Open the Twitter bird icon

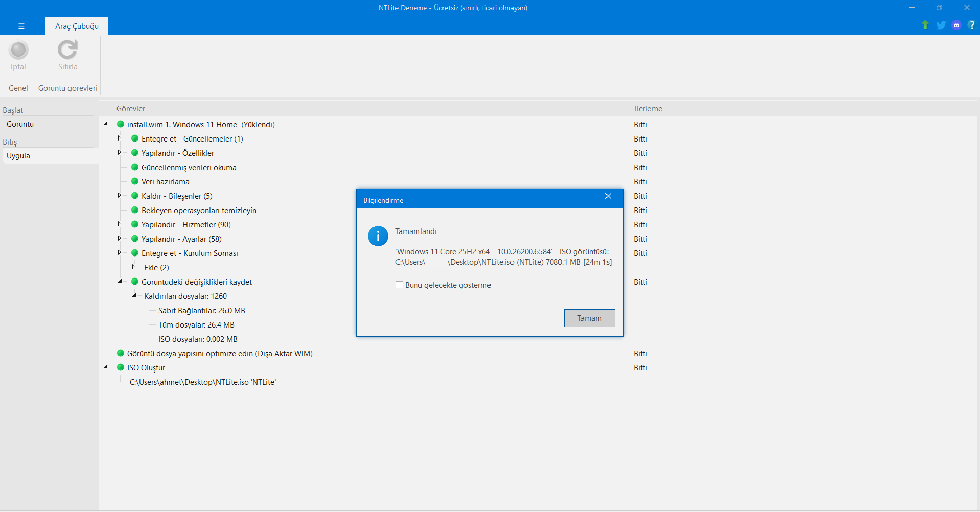(x=941, y=25)
